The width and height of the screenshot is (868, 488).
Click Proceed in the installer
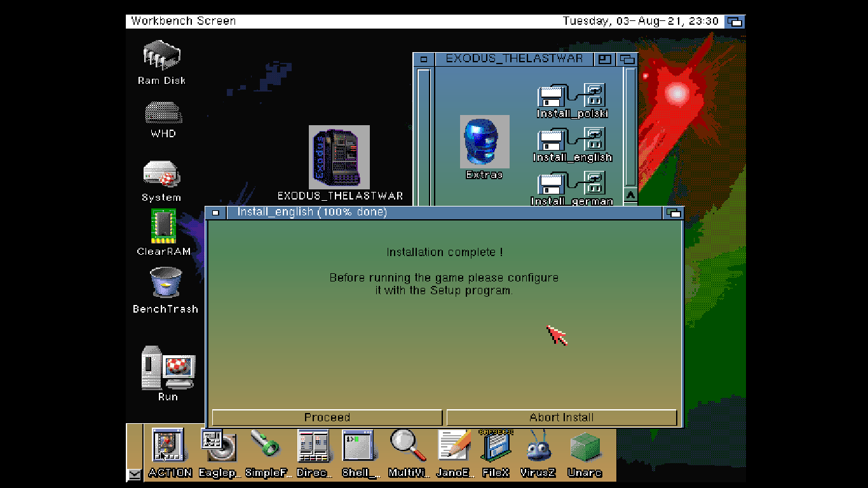pyautogui.click(x=327, y=417)
